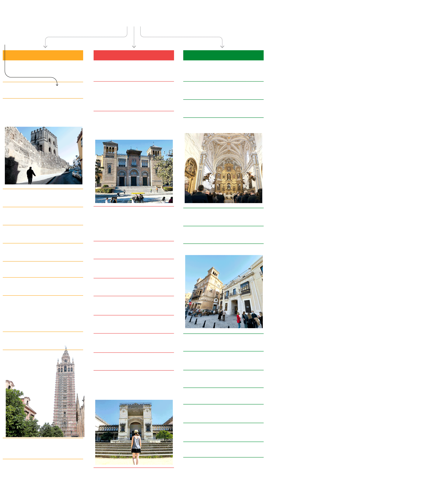
Task: Click the horse carriage before the pavilion
Action: point(138,198)
